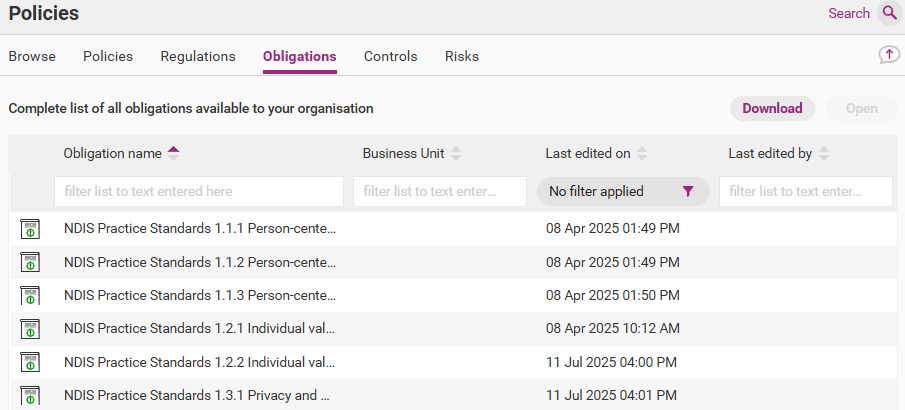Click the Search text link

click(x=849, y=13)
